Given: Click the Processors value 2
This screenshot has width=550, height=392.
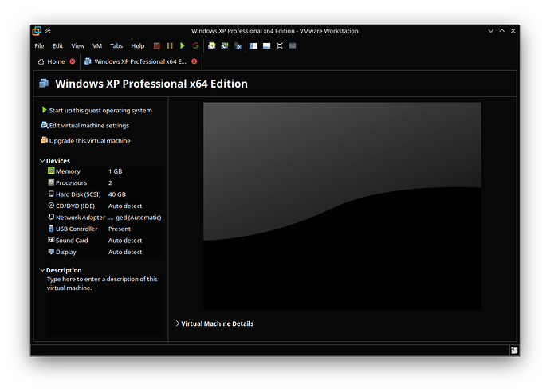Looking at the screenshot, I should coord(110,182).
